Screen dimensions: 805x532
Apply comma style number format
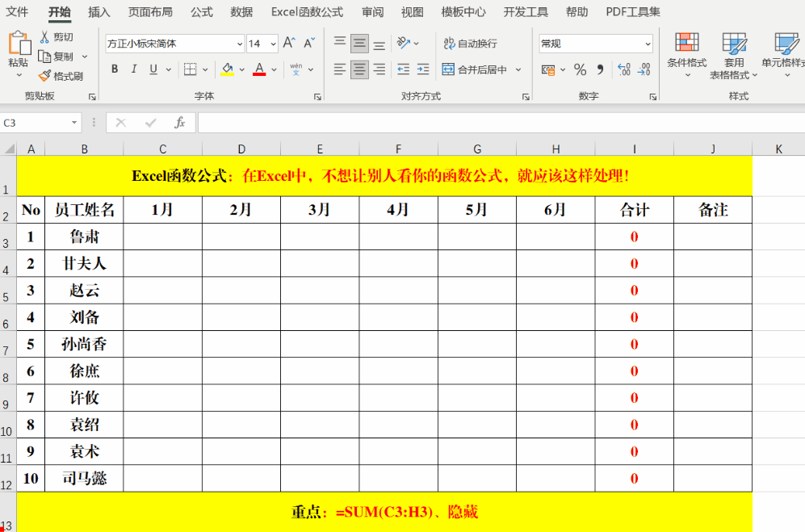click(600, 69)
